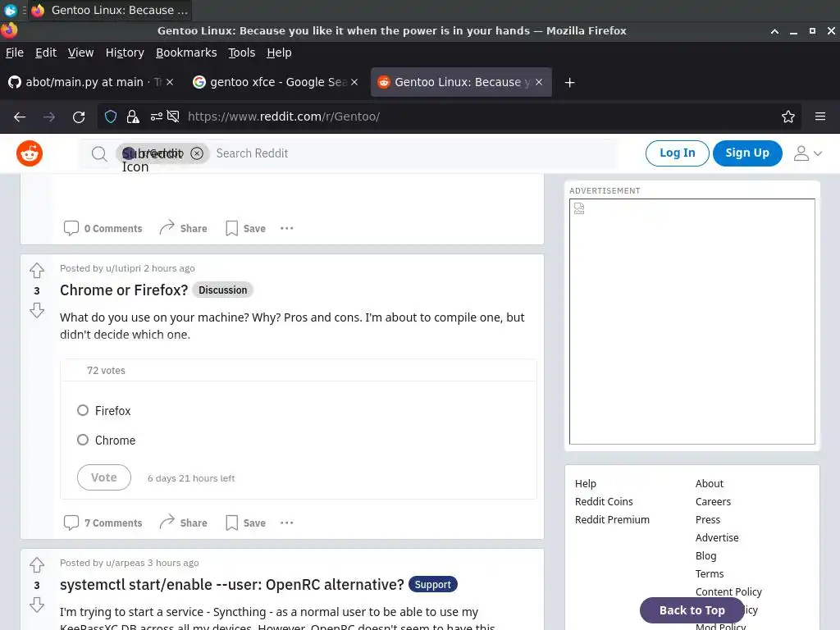Close the Gentoo Linux Reddit tab
Screen dimensions: 840x630
click(539, 82)
